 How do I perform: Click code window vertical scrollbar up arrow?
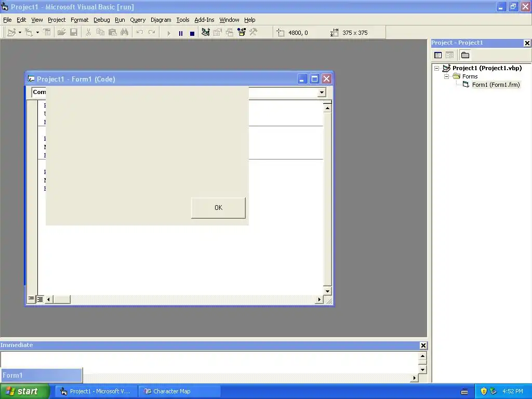coord(327,108)
